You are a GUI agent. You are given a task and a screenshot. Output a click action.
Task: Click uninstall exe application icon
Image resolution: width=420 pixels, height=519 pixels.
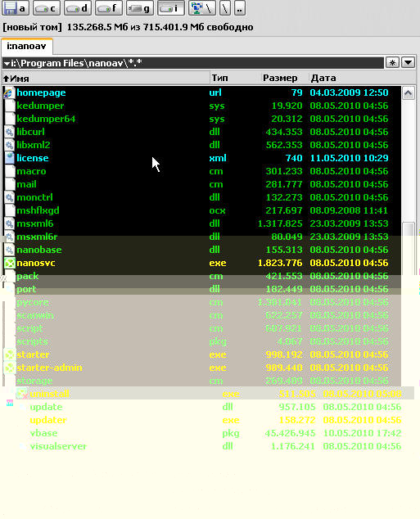(x=22, y=394)
